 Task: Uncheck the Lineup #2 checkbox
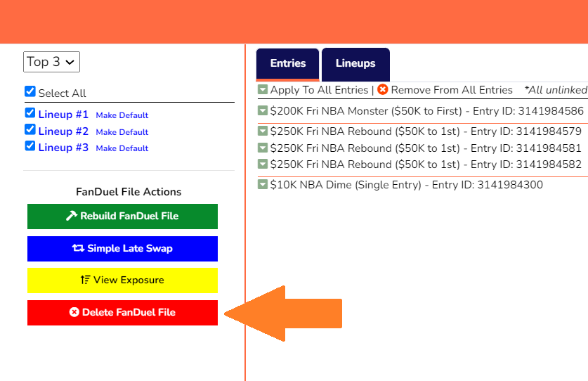click(x=30, y=129)
